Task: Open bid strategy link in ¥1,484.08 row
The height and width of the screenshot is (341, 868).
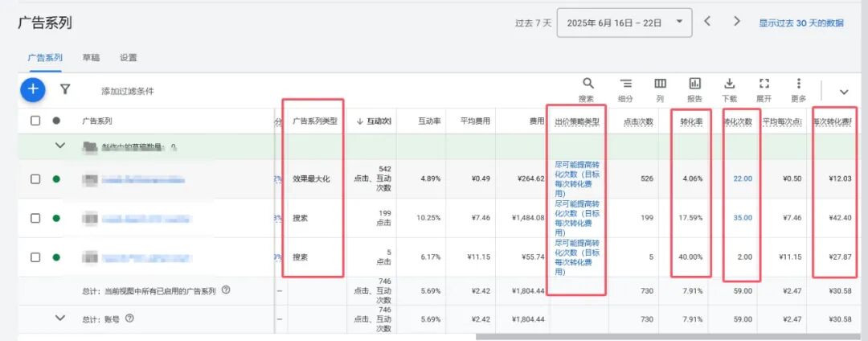Action: coord(577,218)
